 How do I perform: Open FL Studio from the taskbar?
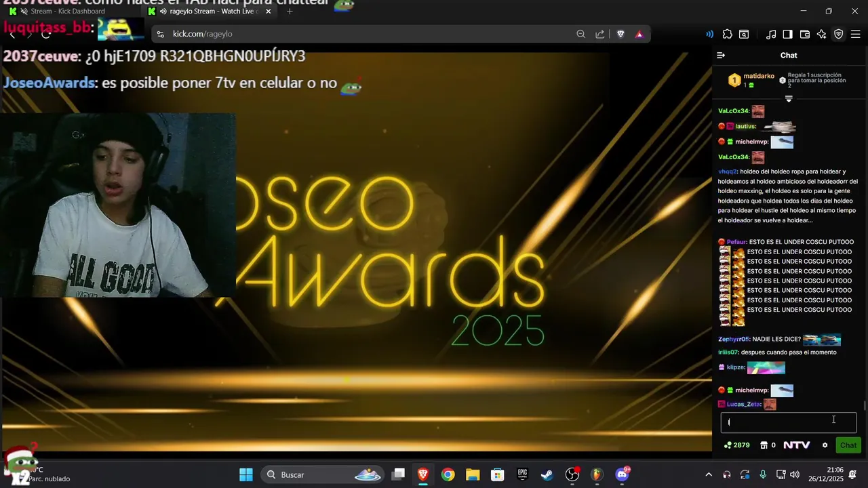pos(597,474)
